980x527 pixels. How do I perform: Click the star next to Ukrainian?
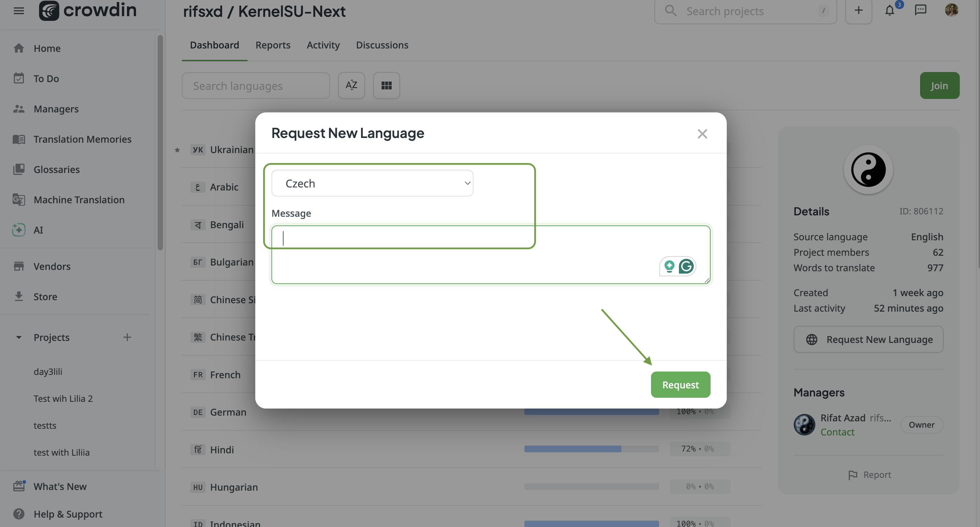point(177,150)
